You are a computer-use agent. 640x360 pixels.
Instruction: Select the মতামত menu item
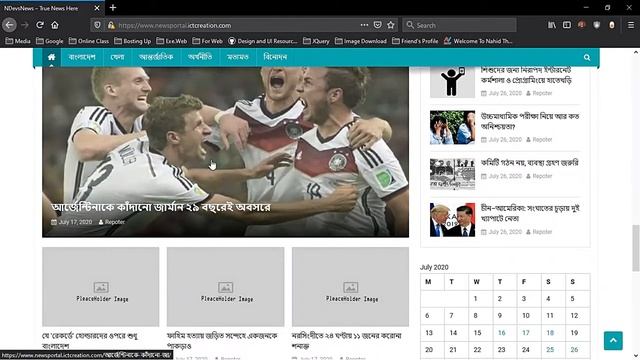238,57
